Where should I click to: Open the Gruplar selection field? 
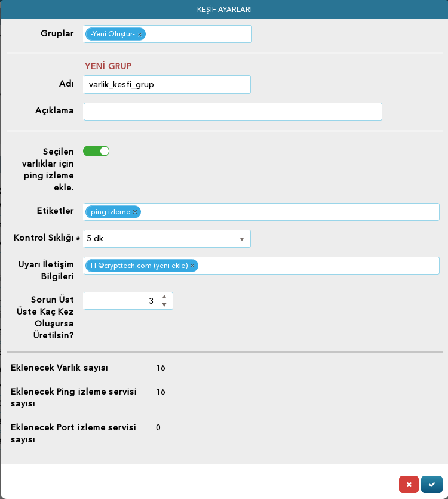click(167, 34)
